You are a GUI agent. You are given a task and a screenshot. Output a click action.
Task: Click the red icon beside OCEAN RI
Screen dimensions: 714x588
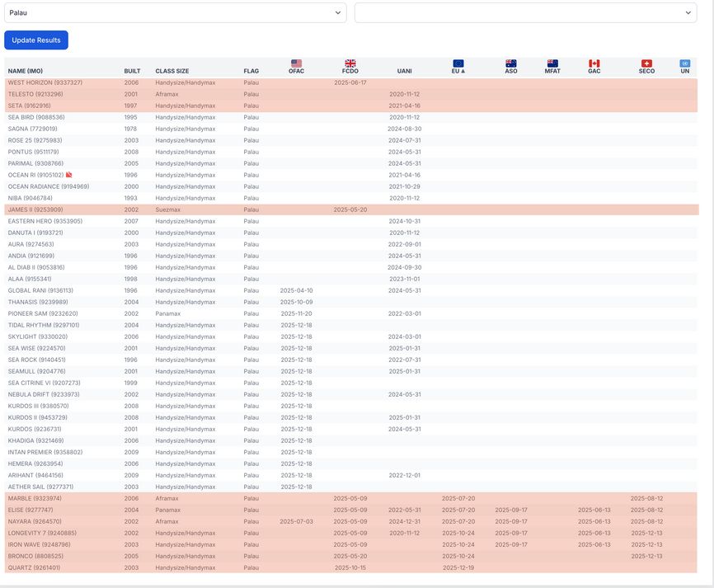pos(69,175)
